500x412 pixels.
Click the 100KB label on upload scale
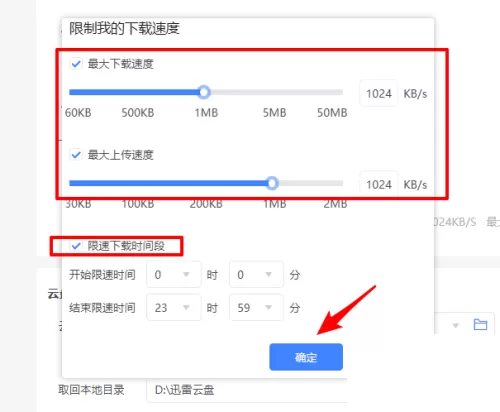click(x=138, y=204)
